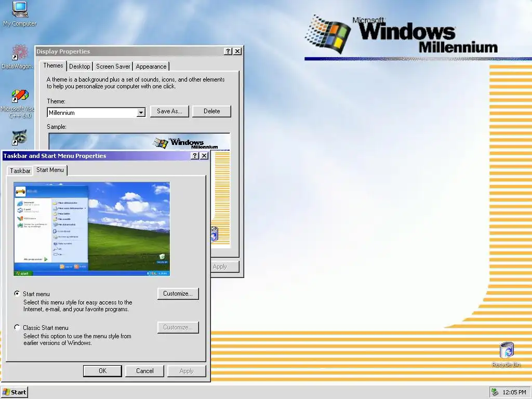Click the system tray network icon
The image size is (532, 399).
[x=495, y=392]
